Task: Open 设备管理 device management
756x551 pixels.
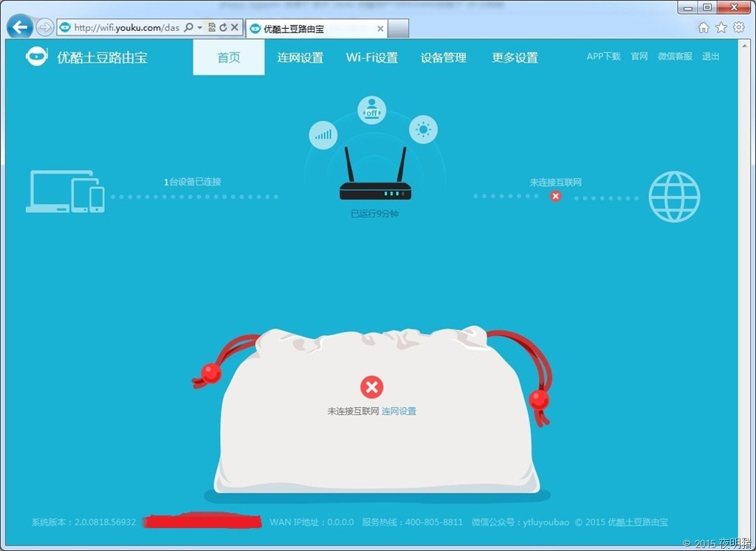Action: pos(444,58)
